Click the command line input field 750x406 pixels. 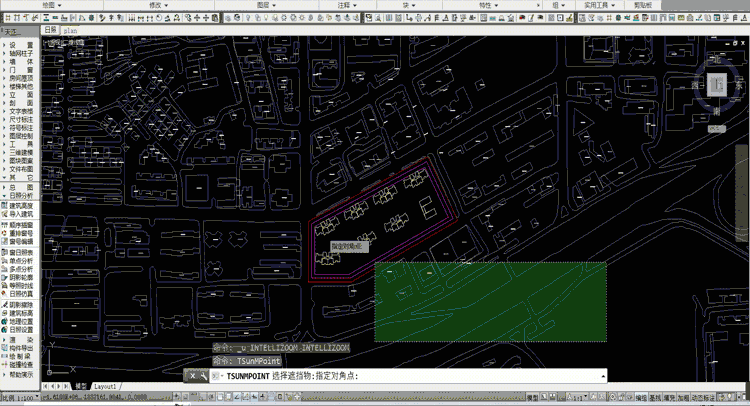(480, 376)
